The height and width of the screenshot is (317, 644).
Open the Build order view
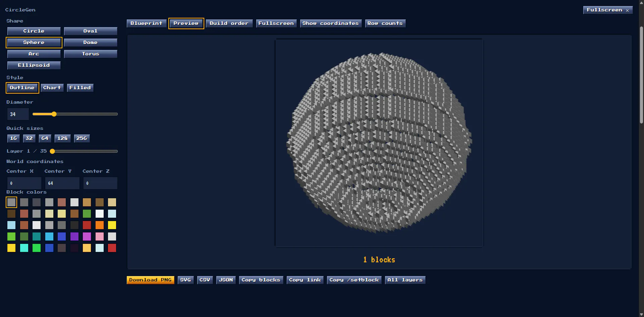(229, 23)
